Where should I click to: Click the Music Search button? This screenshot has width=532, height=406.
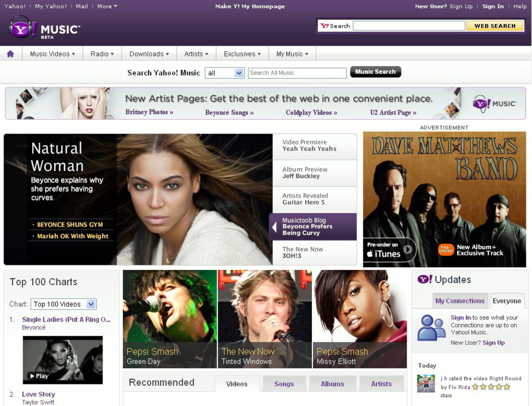[x=375, y=72]
